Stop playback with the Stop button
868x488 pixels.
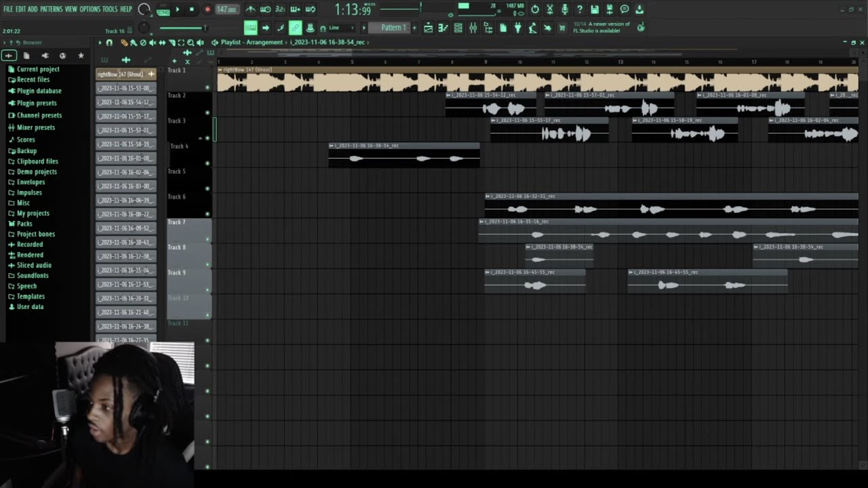191,9
